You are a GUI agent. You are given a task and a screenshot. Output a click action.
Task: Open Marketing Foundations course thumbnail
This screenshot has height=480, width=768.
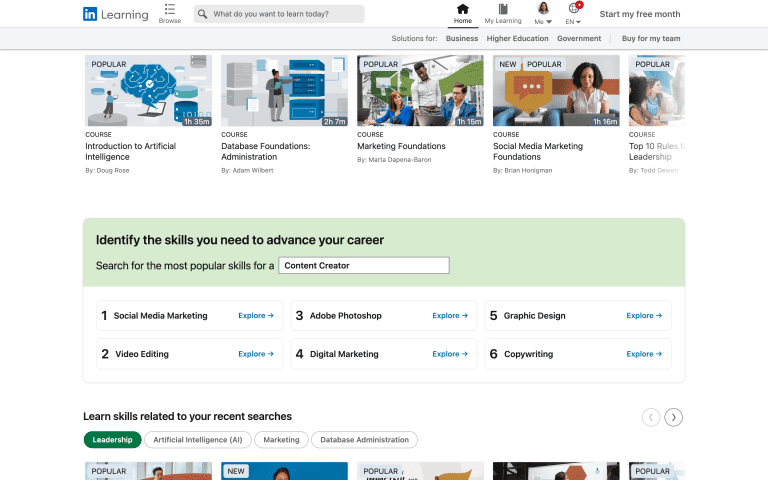[x=420, y=91]
